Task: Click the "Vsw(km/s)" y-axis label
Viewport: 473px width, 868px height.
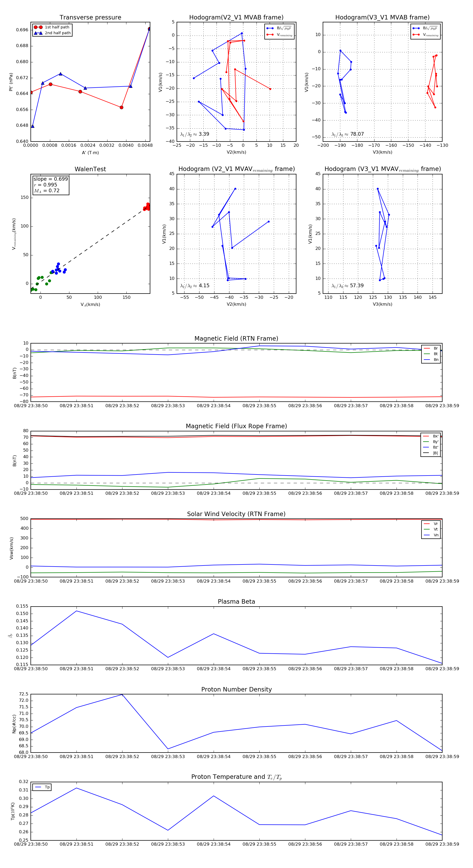Action: (12, 549)
